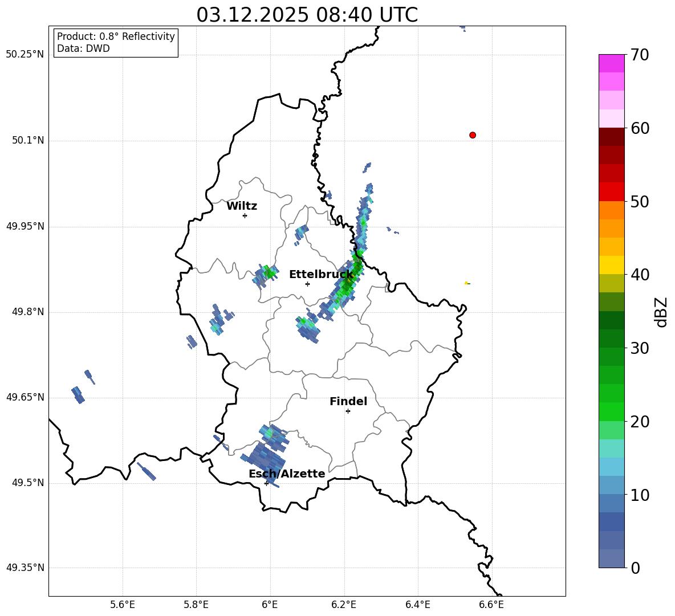Screen dimensions: 675x616
Task: Click the 49.65°N latitude label
Action: (x=25, y=397)
